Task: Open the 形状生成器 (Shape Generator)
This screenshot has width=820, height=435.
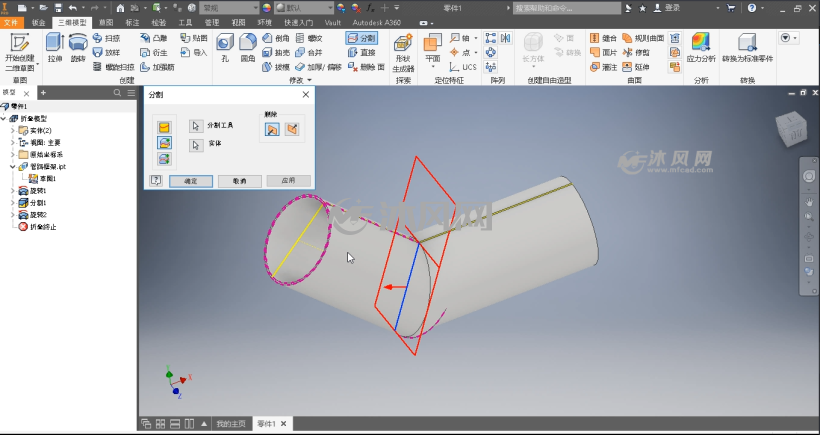Action: tap(403, 52)
